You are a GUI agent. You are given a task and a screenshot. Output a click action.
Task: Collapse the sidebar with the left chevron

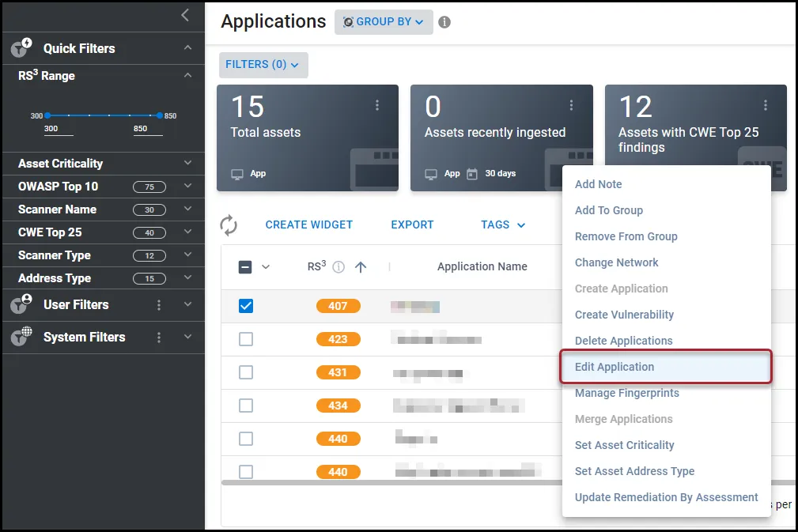point(185,15)
